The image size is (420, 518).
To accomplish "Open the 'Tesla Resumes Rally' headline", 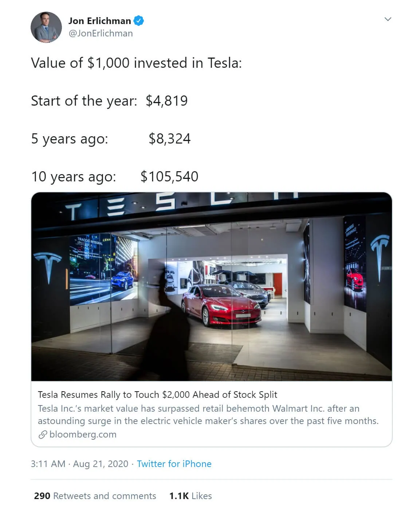I will pyautogui.click(x=157, y=395).
